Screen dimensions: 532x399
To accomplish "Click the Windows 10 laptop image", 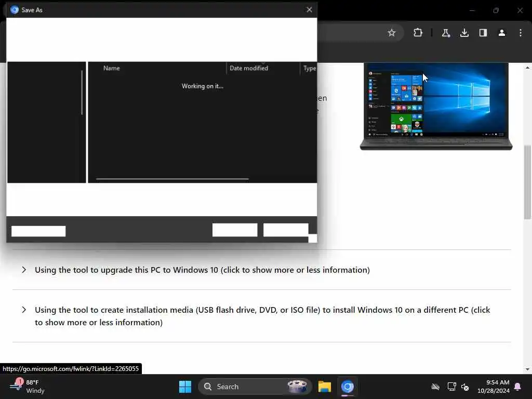I will coord(436,106).
